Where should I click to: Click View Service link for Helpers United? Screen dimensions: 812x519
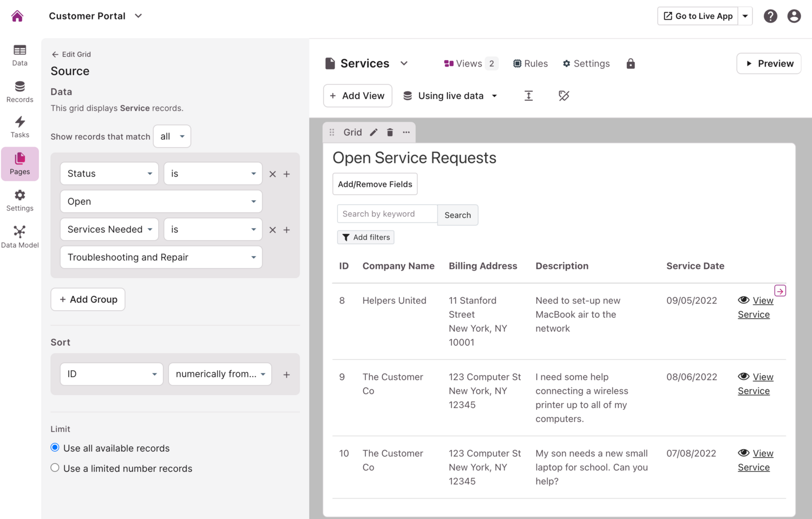coord(755,307)
